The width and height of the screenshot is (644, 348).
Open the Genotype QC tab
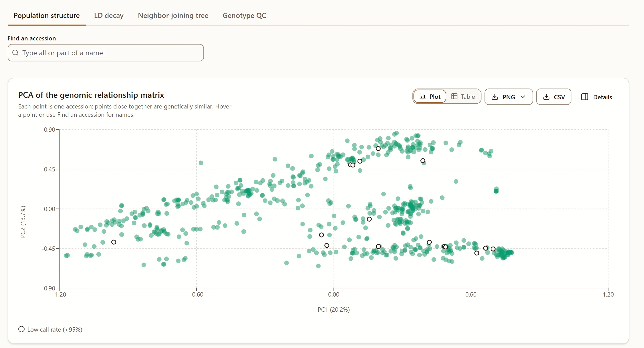(x=244, y=15)
